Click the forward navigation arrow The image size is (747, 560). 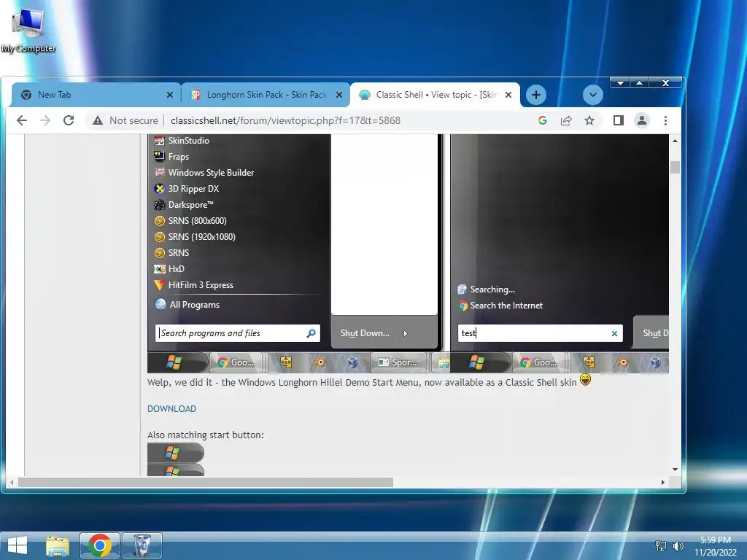click(45, 120)
